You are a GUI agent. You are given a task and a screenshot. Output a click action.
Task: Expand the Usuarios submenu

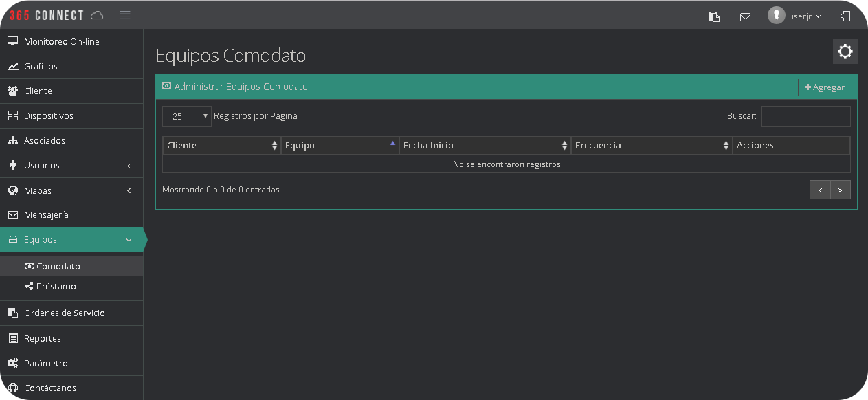tap(71, 165)
